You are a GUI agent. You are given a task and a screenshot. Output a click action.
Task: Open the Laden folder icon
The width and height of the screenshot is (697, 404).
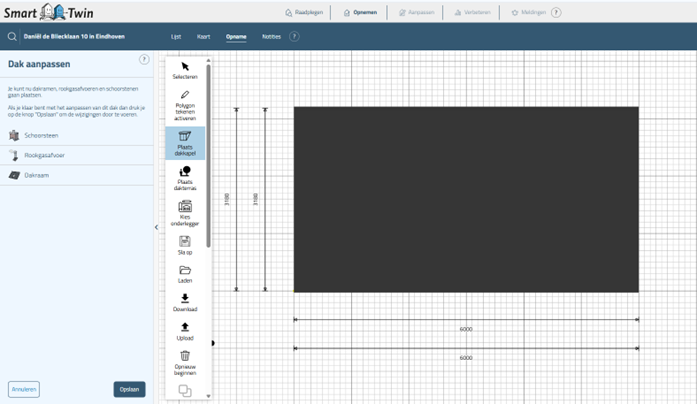coord(185,270)
